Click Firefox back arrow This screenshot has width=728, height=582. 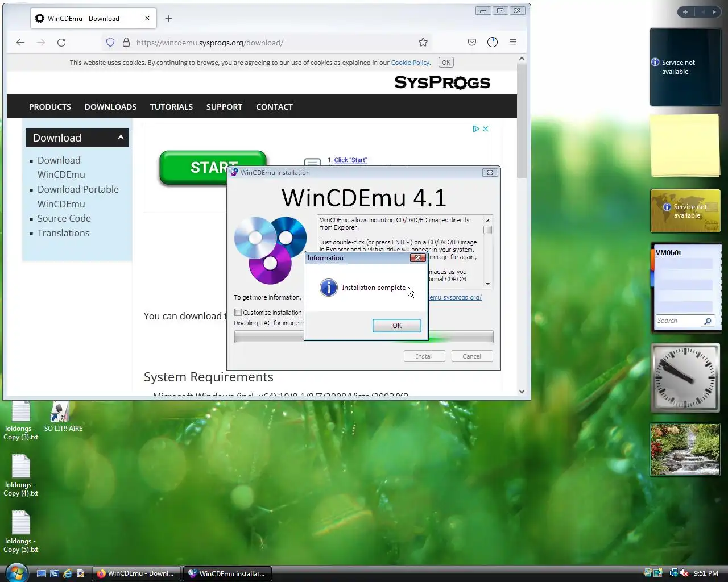[20, 42]
